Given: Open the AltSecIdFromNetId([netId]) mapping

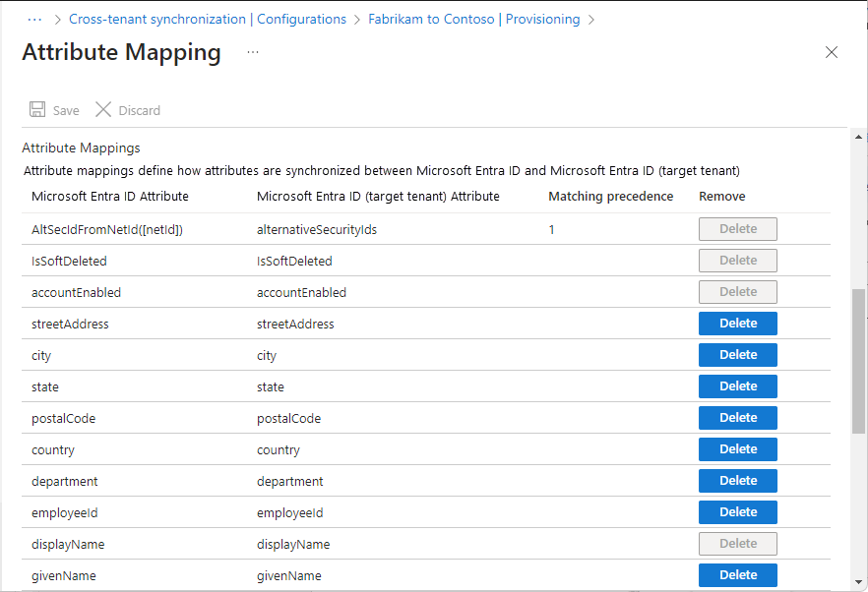Looking at the screenshot, I should point(107,230).
